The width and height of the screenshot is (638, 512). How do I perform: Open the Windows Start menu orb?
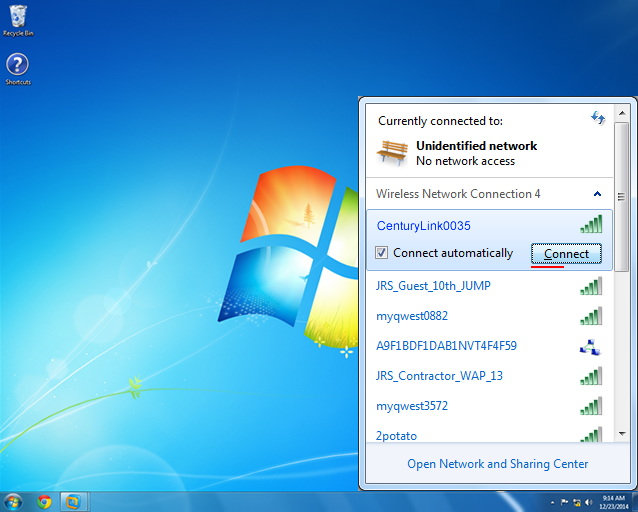click(13, 502)
